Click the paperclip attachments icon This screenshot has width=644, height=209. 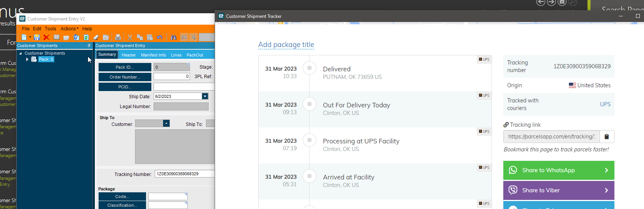pos(76,37)
